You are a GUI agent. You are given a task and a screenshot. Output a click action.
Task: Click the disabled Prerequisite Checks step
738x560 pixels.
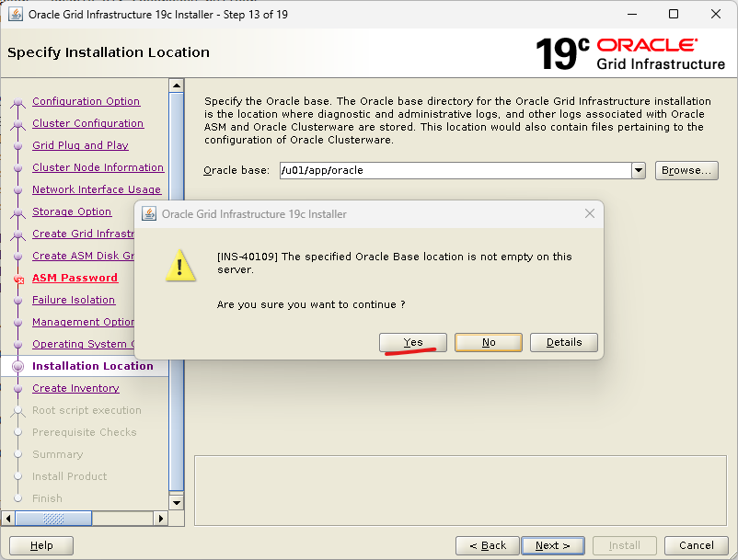(85, 432)
